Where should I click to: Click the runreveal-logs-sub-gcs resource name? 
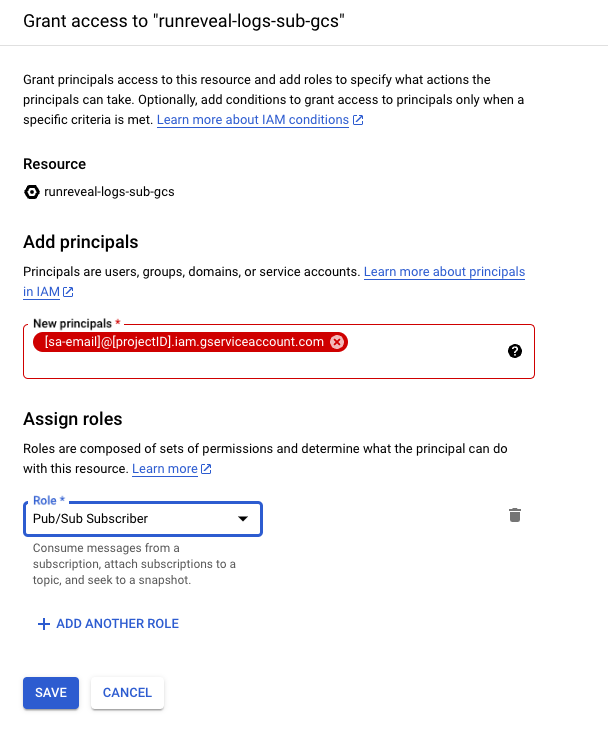(x=110, y=191)
